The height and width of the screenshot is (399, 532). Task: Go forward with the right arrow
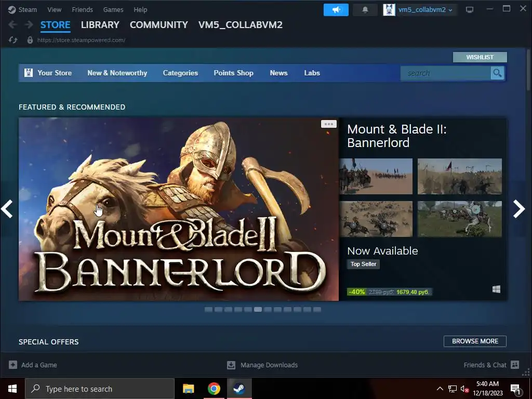click(29, 24)
